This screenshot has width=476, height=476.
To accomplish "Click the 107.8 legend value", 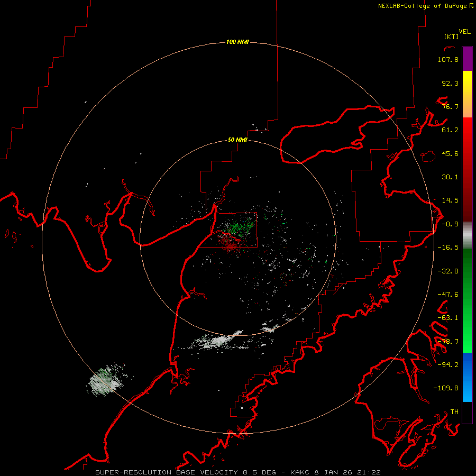I will click(x=448, y=59).
